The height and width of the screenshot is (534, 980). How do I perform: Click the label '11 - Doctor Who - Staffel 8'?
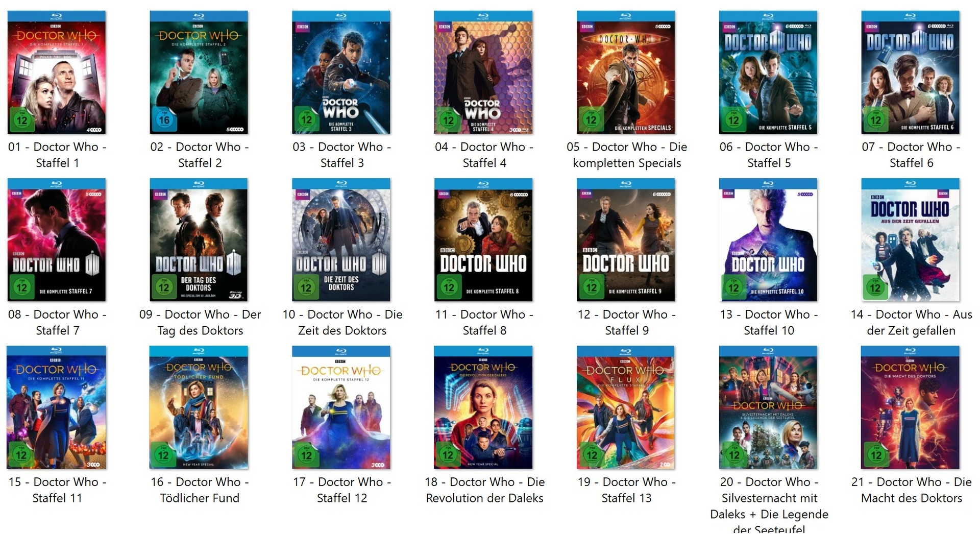tap(484, 322)
